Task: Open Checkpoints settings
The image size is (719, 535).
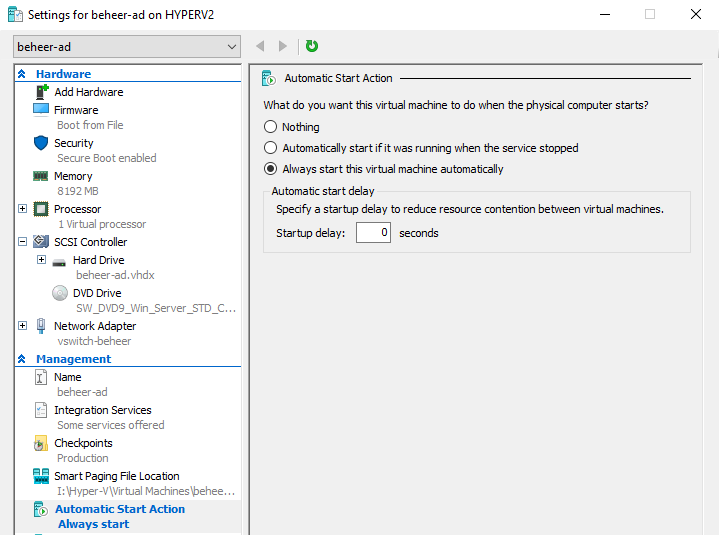Action: point(83,443)
